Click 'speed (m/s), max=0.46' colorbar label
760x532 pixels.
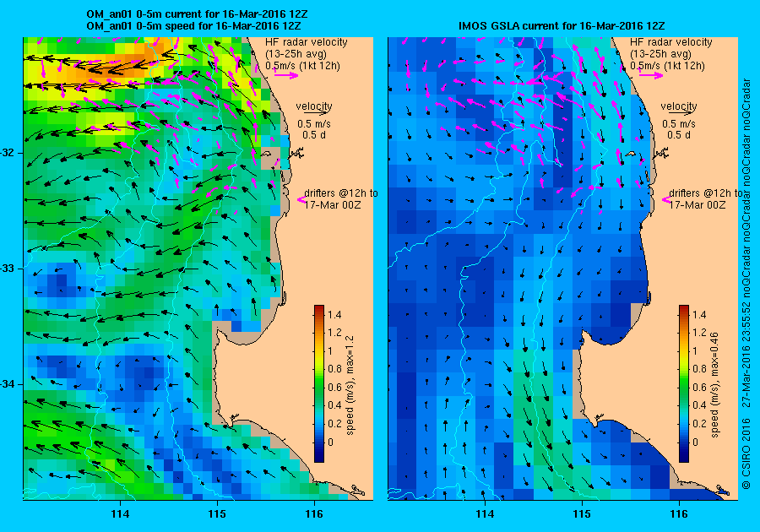pyautogui.click(x=715, y=385)
